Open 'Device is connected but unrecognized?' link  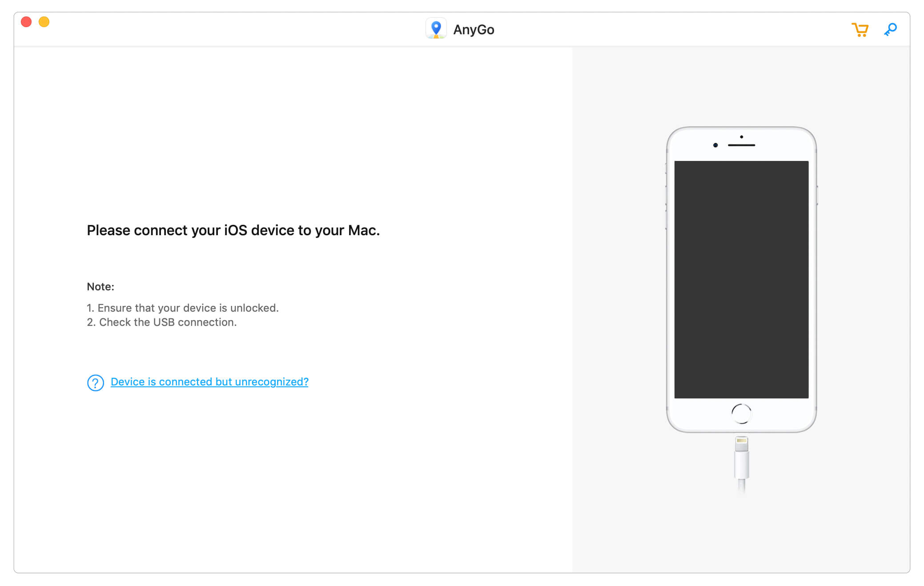tap(209, 382)
